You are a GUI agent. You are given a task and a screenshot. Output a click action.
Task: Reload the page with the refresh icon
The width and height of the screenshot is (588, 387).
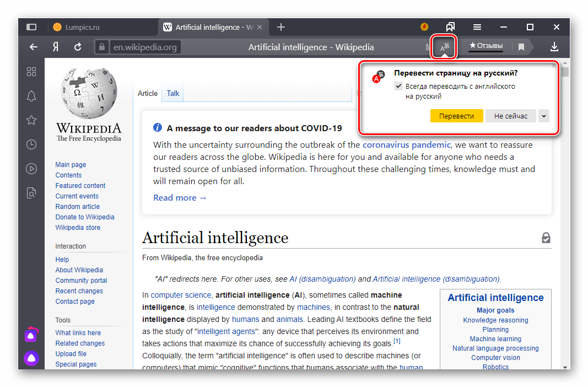click(78, 47)
